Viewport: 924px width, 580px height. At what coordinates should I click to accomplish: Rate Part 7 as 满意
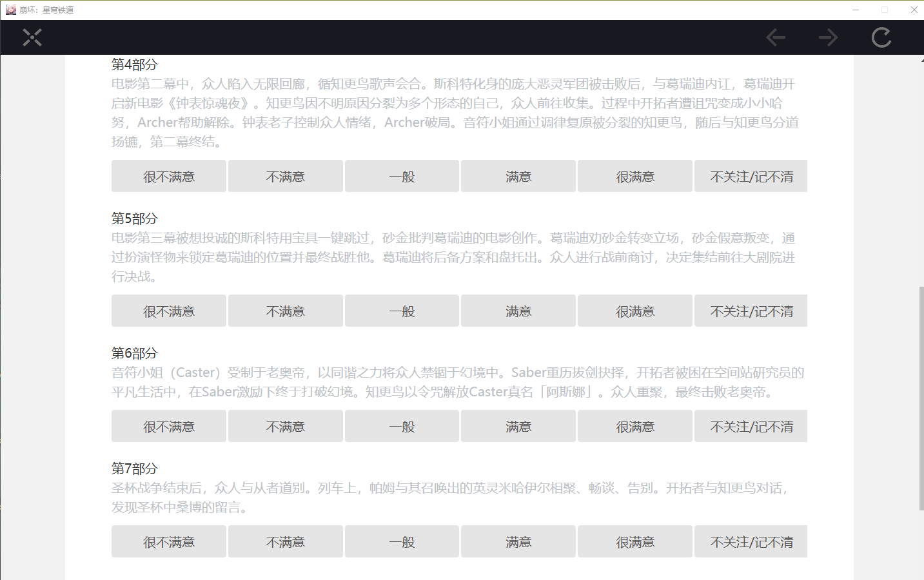518,542
